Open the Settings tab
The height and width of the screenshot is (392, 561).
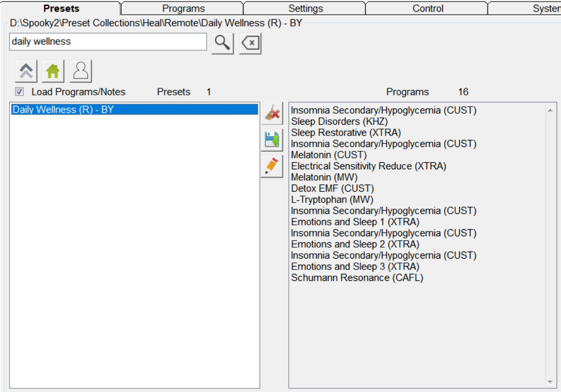[x=305, y=8]
